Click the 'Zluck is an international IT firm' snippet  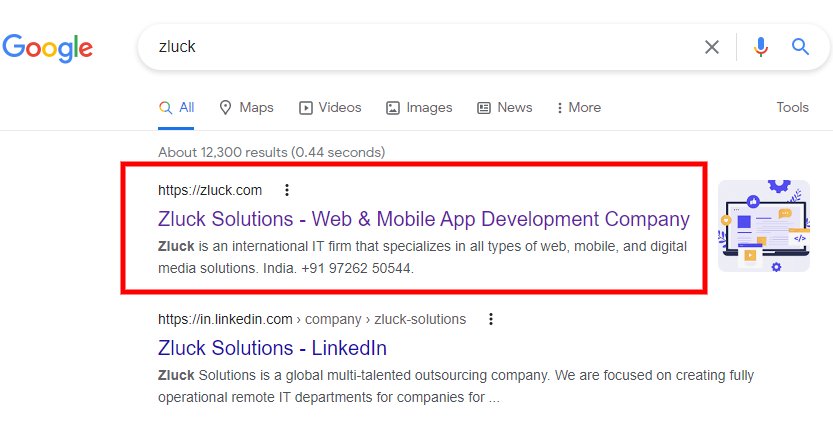pos(423,257)
